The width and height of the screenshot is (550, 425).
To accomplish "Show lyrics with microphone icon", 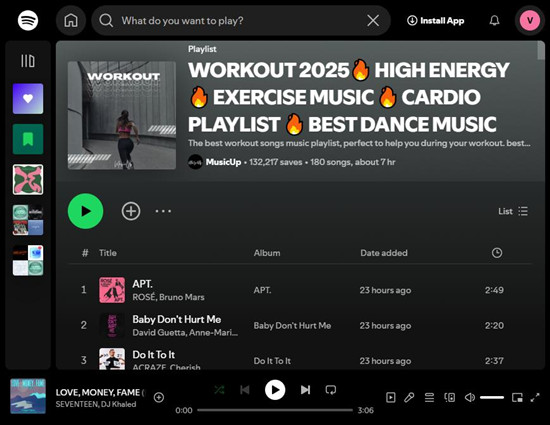I will pos(409,397).
